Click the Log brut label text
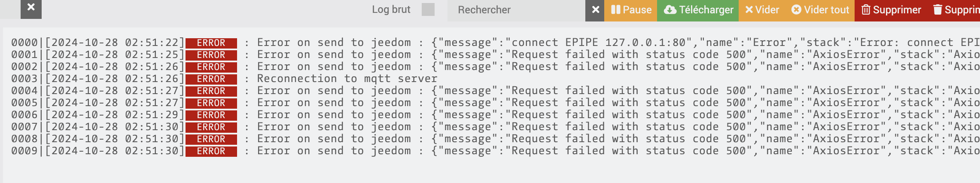The height and width of the screenshot is (183, 980). (x=391, y=9)
